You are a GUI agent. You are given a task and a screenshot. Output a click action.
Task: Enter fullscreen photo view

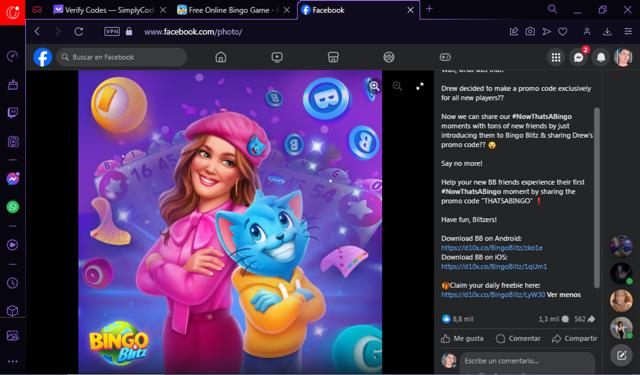pyautogui.click(x=420, y=86)
